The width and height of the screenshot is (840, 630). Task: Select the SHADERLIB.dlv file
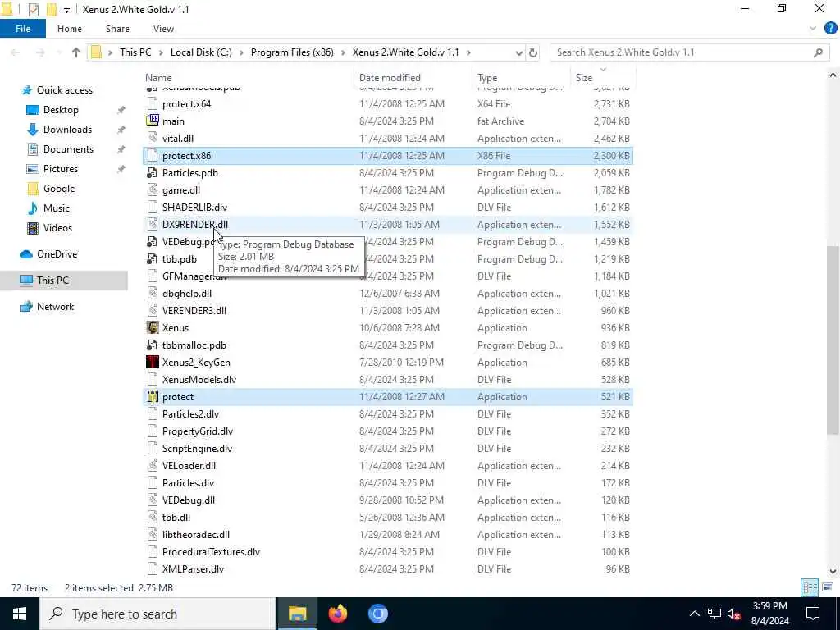pos(388,208)
